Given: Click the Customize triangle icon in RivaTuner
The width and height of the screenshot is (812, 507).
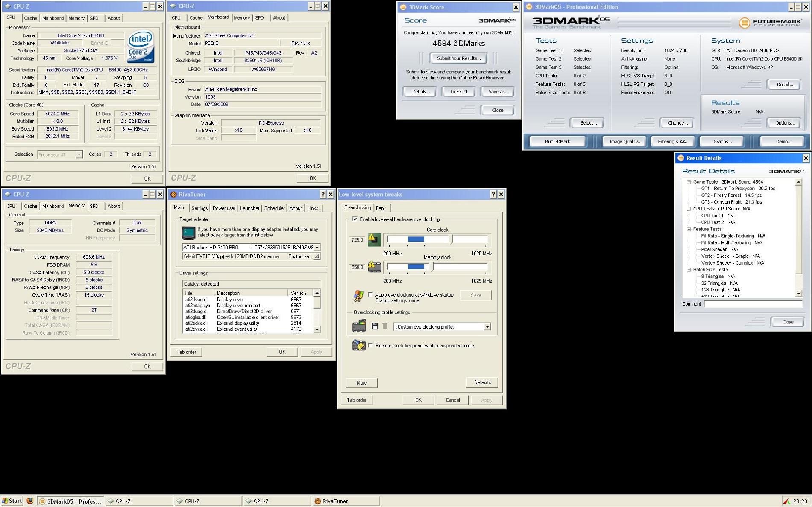Looking at the screenshot, I should [317, 256].
